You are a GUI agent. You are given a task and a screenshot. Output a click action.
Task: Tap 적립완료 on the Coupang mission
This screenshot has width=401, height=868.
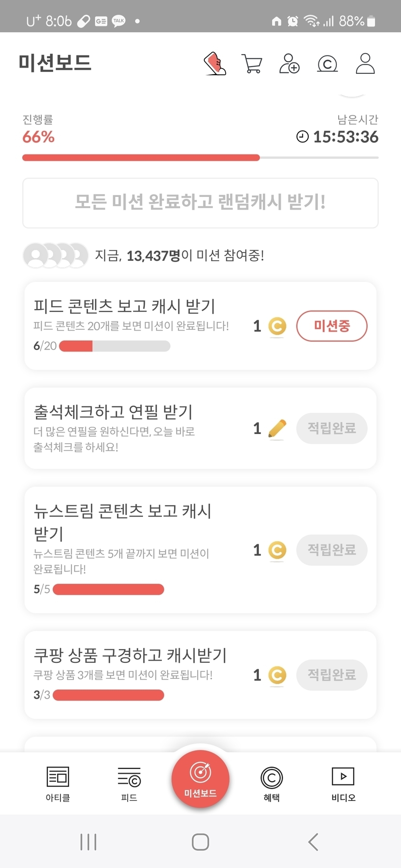coord(331,675)
